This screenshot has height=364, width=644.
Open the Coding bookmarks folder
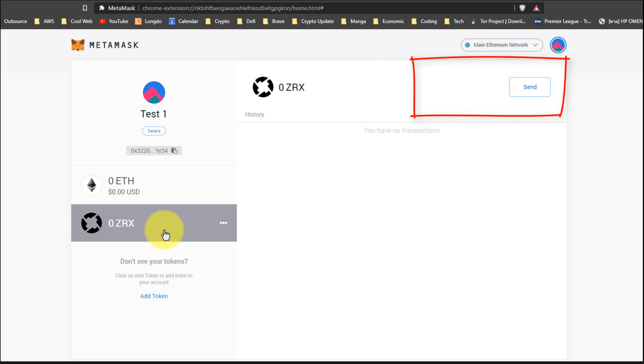[x=424, y=21]
